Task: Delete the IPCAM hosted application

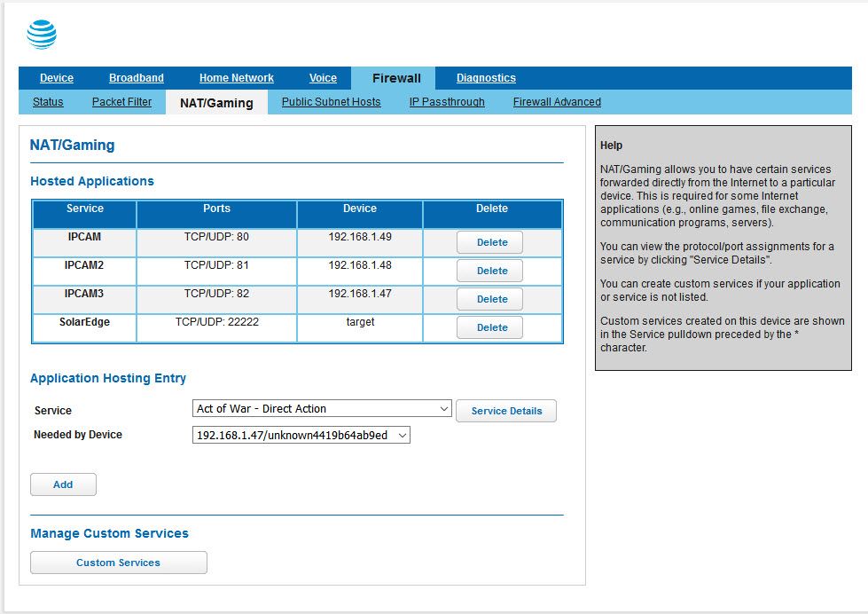Action: click(x=490, y=242)
